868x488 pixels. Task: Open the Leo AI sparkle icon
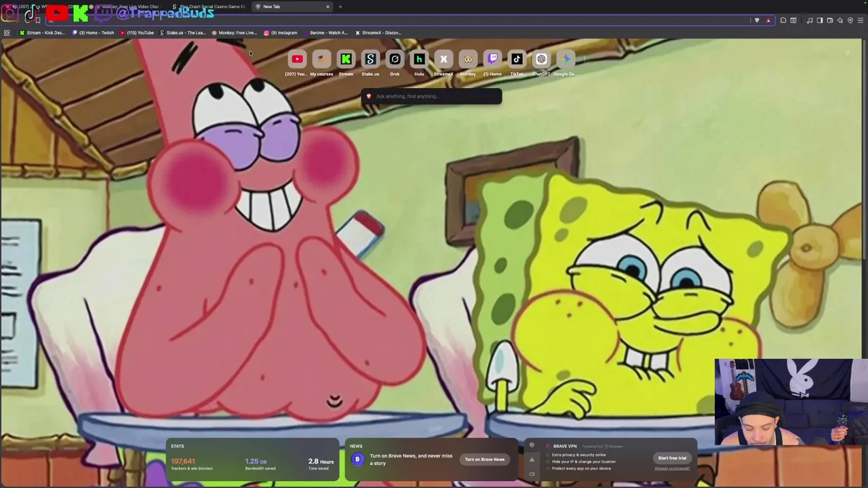pos(840,20)
